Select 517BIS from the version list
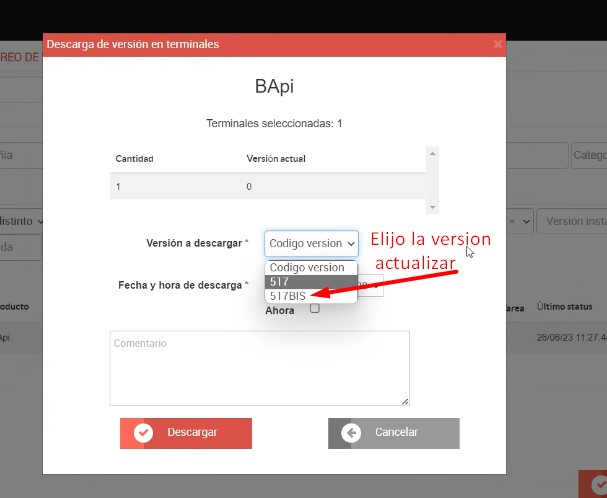The height and width of the screenshot is (498, 607). tap(289, 296)
